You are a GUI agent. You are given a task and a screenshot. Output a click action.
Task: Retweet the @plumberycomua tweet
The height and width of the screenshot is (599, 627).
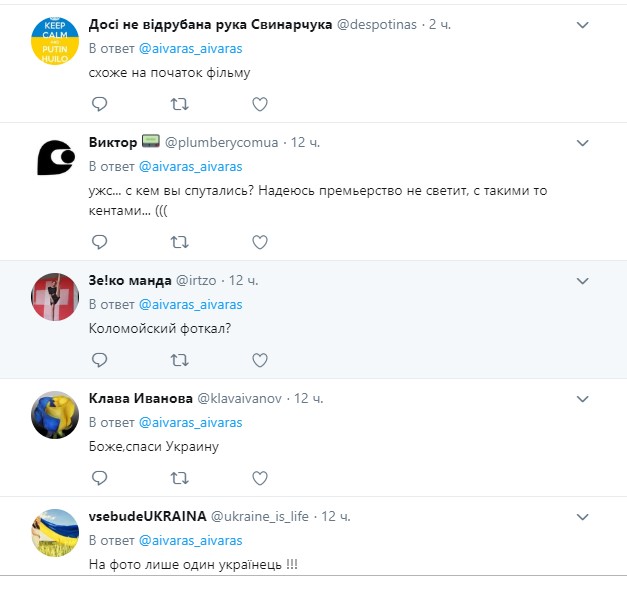(x=179, y=241)
